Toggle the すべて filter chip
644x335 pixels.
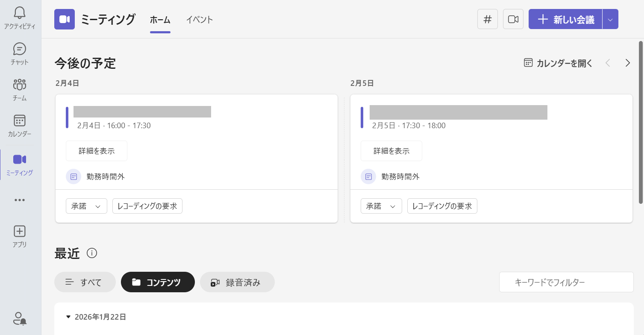tap(85, 282)
